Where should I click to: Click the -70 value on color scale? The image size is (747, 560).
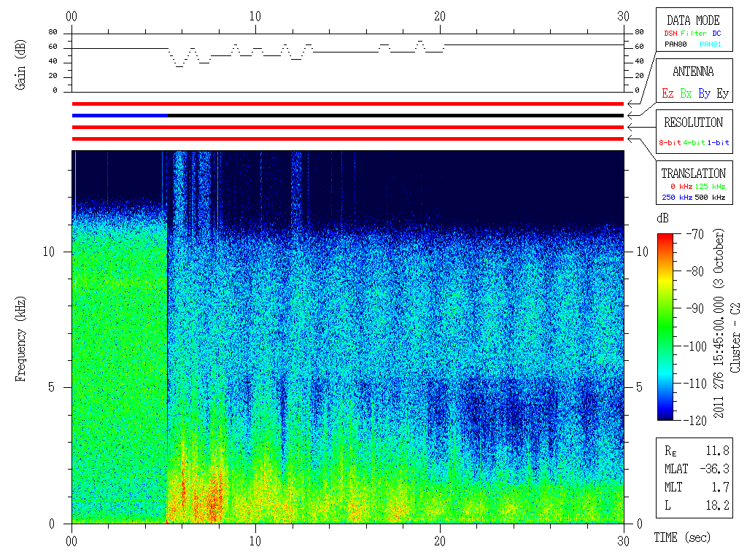point(695,234)
